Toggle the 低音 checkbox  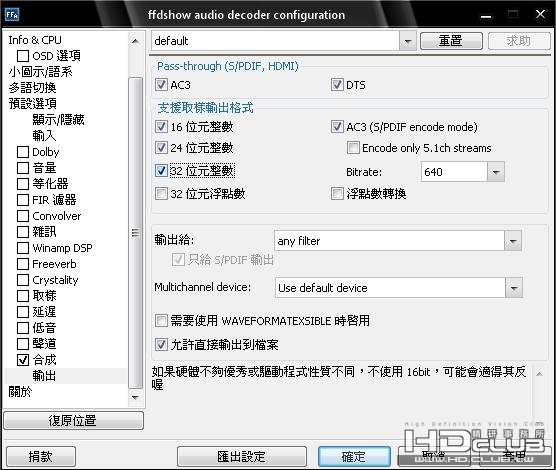(23, 328)
